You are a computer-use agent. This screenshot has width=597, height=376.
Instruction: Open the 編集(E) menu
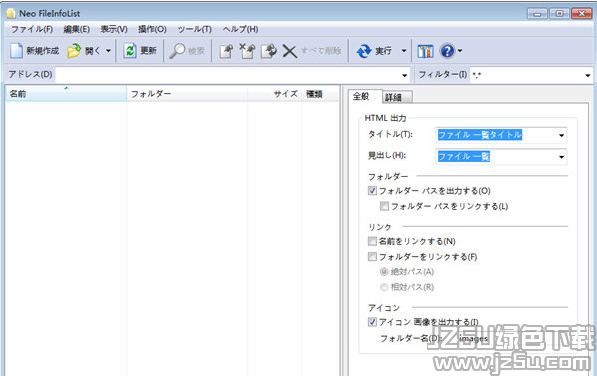point(77,29)
